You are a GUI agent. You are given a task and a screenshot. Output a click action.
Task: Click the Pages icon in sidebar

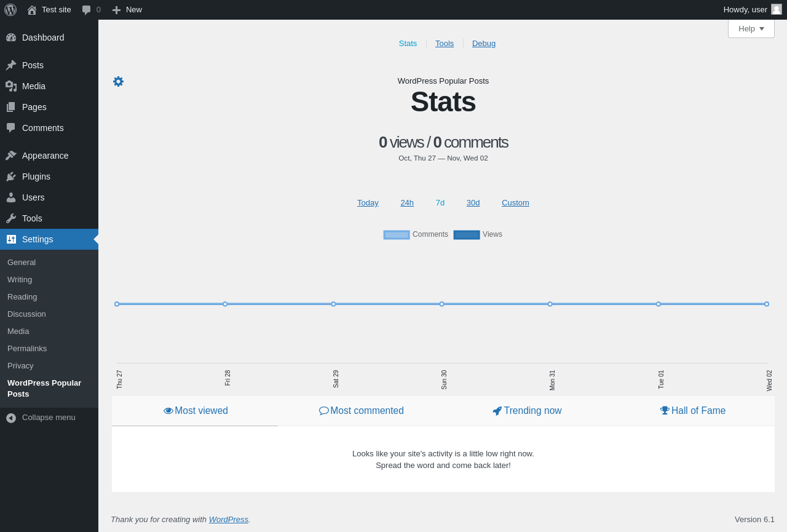[11, 107]
